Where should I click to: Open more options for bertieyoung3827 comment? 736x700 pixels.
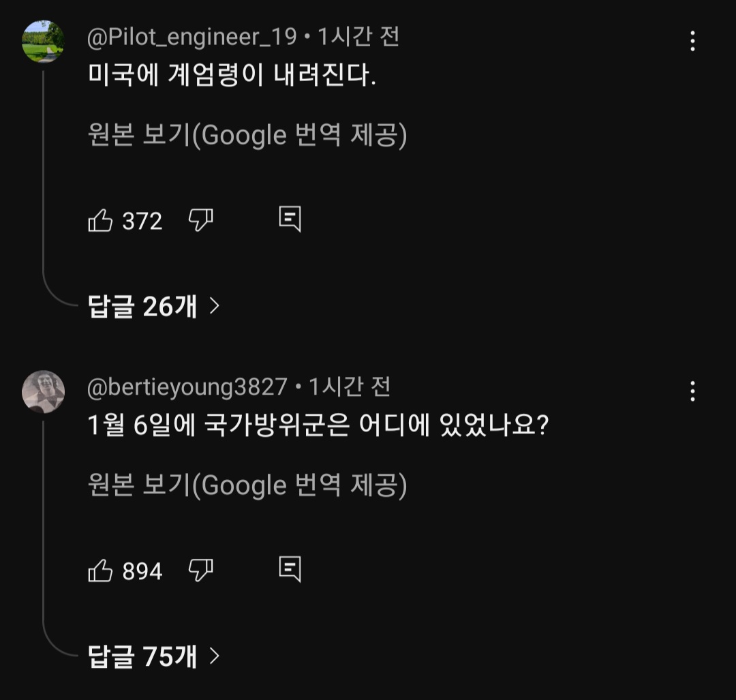click(x=692, y=391)
